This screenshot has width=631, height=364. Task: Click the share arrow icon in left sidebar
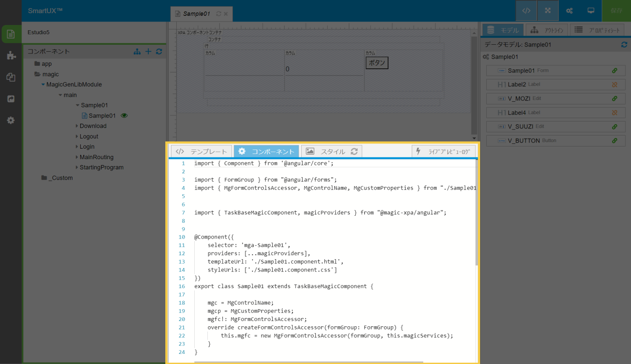coord(11,99)
